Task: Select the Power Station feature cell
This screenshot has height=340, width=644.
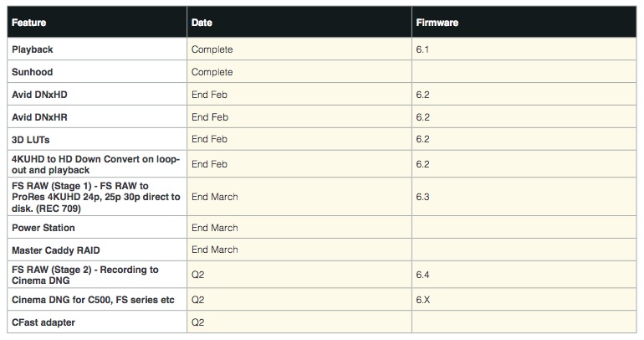Action: (43, 228)
